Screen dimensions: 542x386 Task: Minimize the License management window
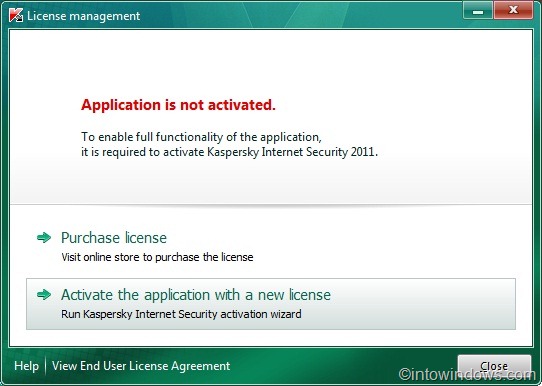pyautogui.click(x=478, y=11)
